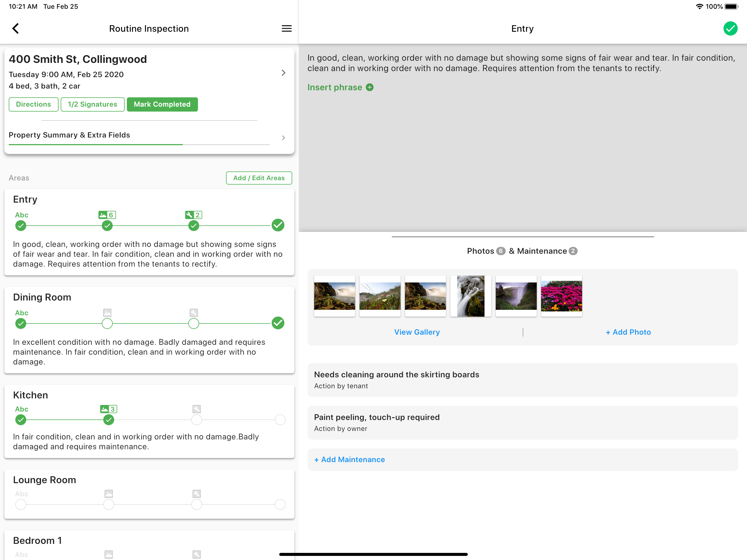747x560 pixels.
Task: Toggle Dining Room's final completion checkmark
Action: [278, 323]
